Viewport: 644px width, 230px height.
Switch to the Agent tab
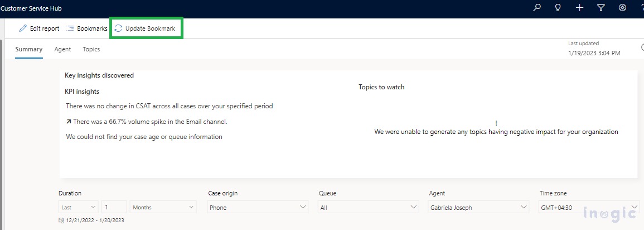tap(62, 49)
